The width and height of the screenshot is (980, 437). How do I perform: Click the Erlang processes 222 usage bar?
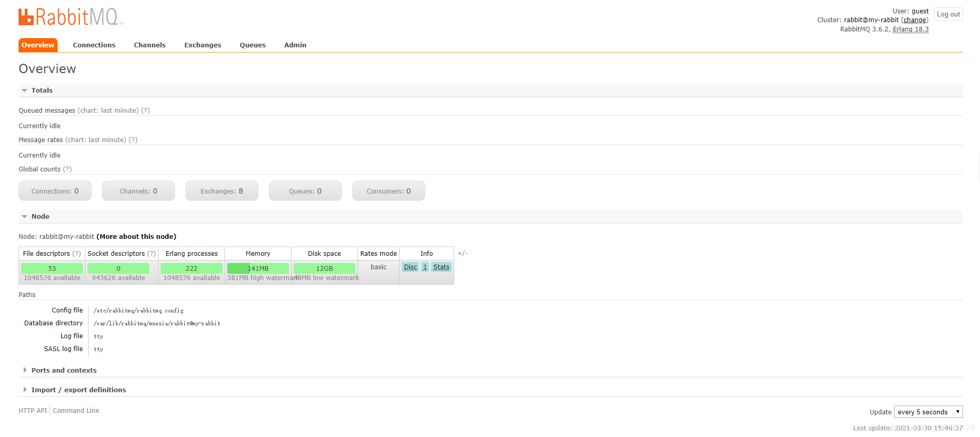pos(192,268)
